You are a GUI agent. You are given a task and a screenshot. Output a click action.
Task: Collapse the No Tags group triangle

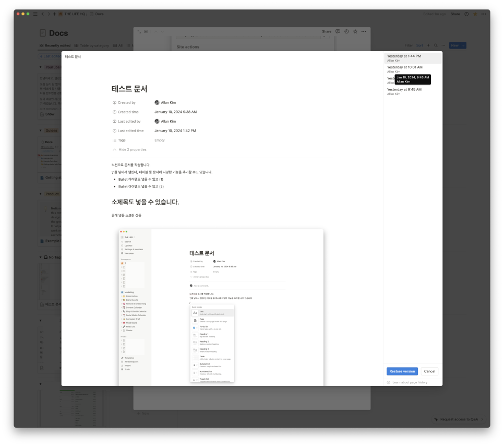tap(41, 257)
